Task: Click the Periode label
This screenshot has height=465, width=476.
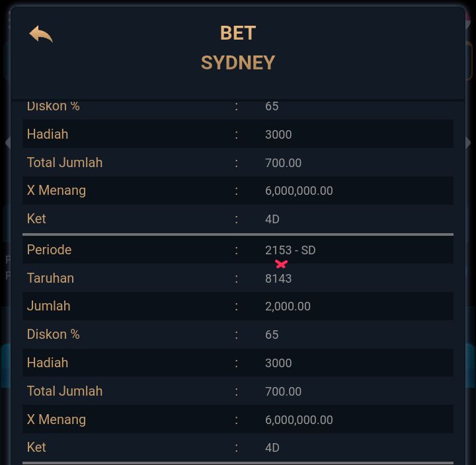Action: pos(49,250)
